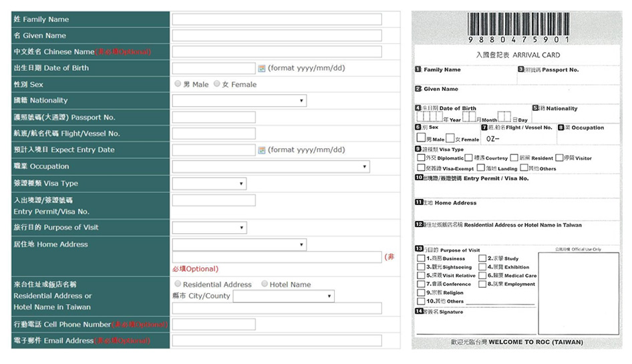Click the Official Use Only box
632x364 pixels.
(579, 293)
